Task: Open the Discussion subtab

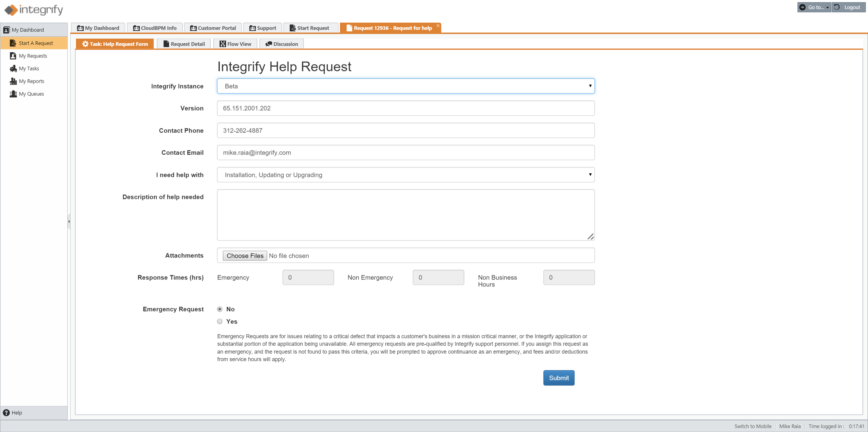Action: [x=282, y=44]
